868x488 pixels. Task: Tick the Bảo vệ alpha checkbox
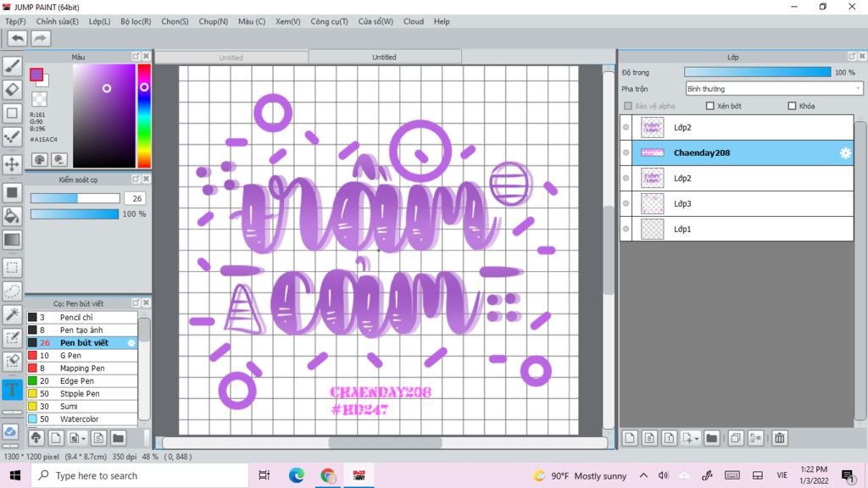pos(628,106)
